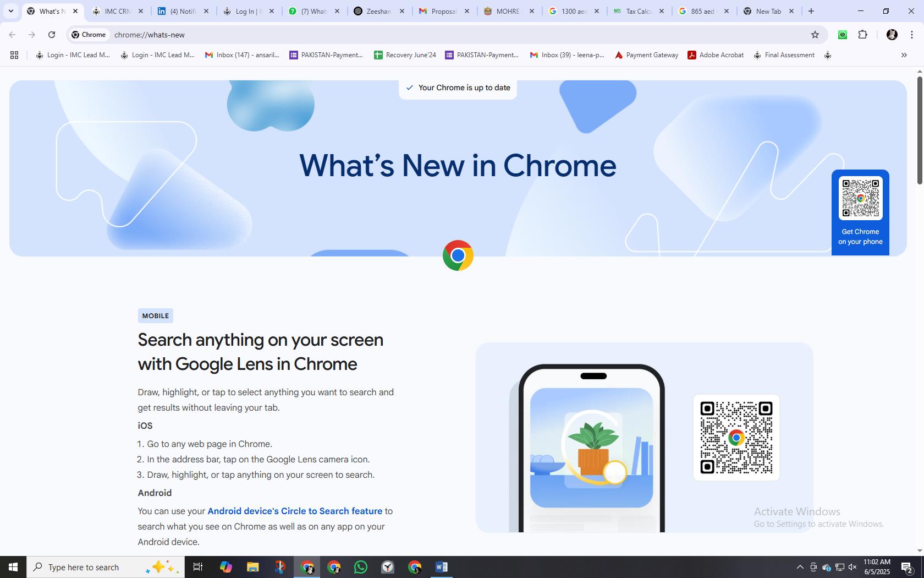
Task: Close the IMC CRM tab
Action: click(x=141, y=11)
